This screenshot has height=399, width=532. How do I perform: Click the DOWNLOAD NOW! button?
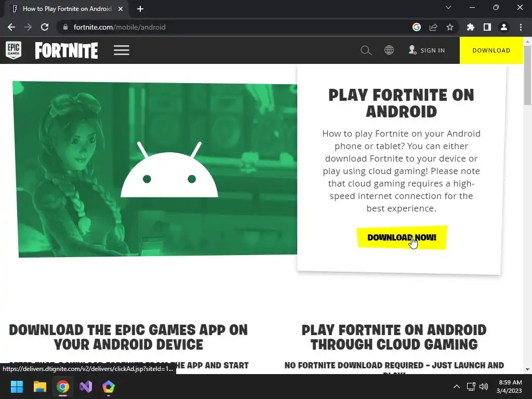pos(402,237)
